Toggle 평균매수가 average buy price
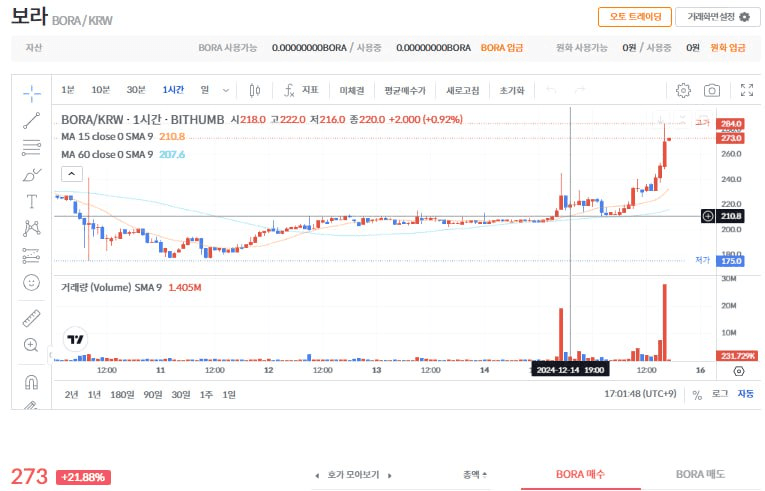The height and width of the screenshot is (491, 765). [x=405, y=90]
